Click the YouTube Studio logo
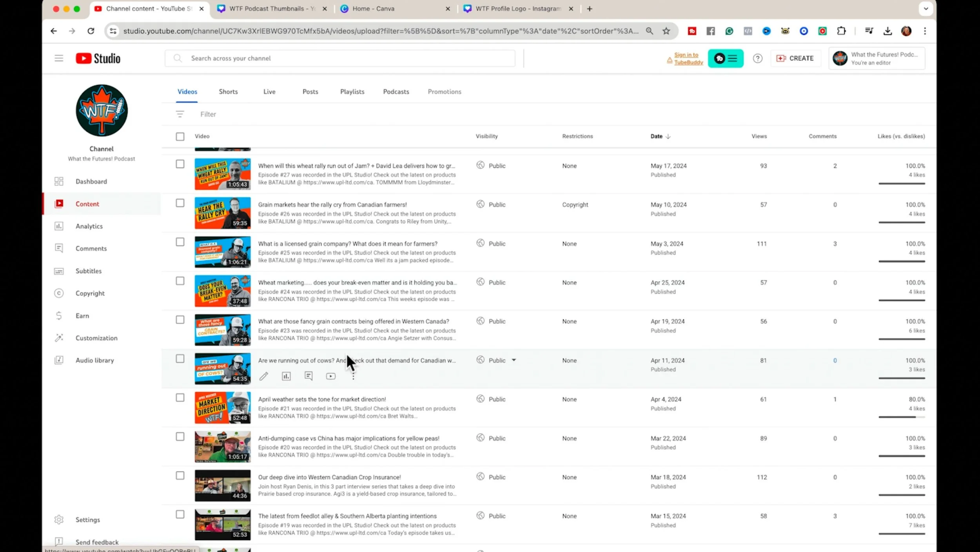The image size is (980, 552). [98, 58]
